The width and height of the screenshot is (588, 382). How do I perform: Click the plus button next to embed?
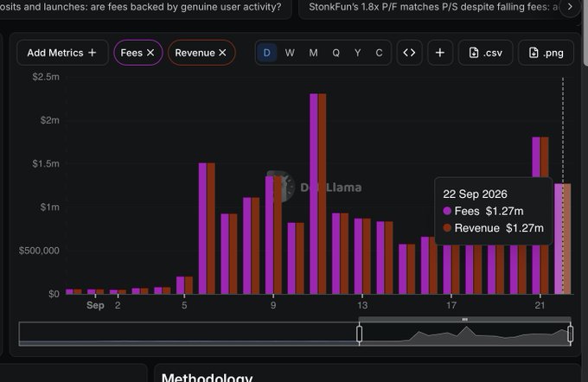(x=440, y=53)
